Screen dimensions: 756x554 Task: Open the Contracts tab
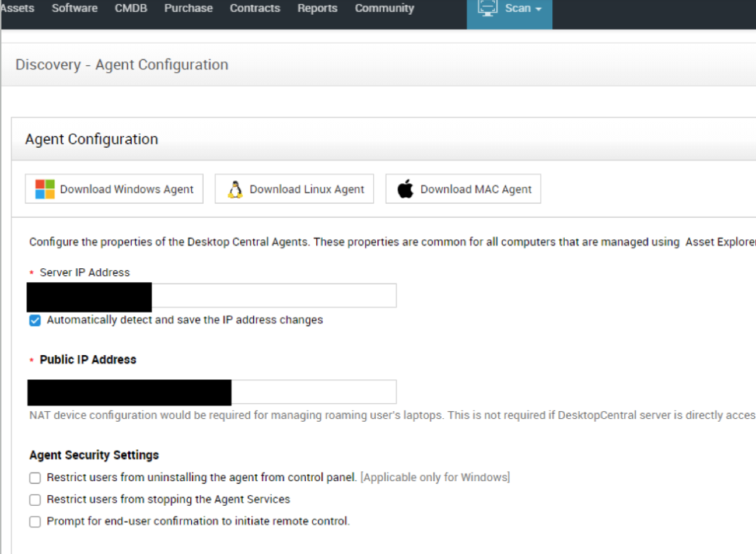pos(255,8)
